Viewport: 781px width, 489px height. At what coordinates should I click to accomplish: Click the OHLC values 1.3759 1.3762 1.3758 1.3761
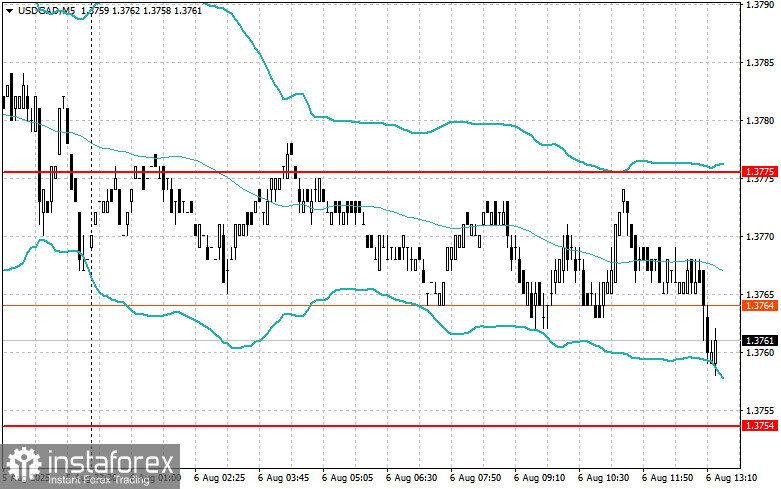(140, 10)
